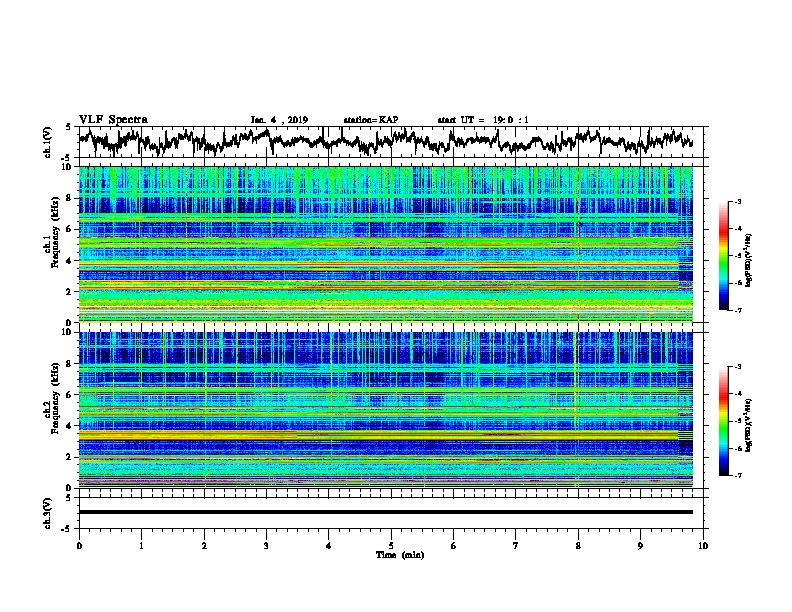This screenshot has width=792, height=612.
Task: Click time axis tick label "4"
Action: click(x=329, y=546)
